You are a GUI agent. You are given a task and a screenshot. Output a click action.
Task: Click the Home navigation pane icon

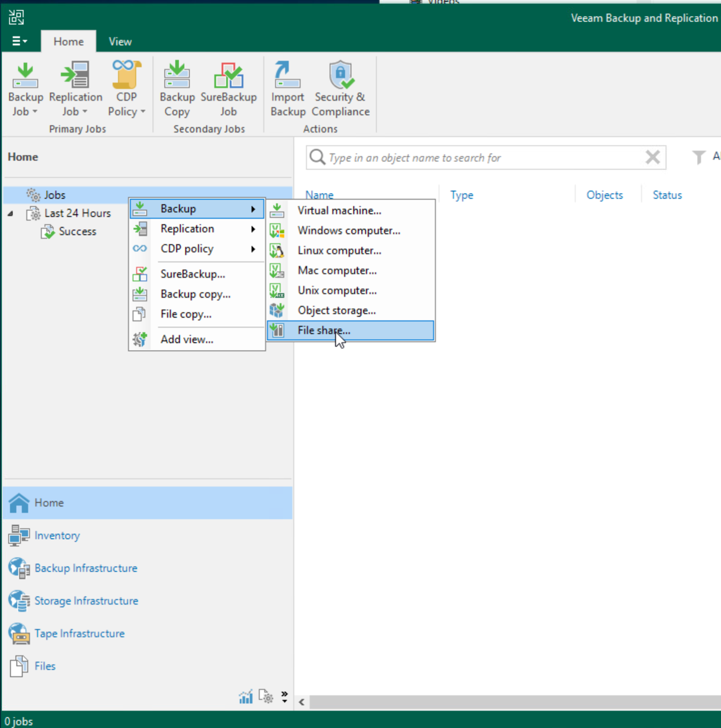pyautogui.click(x=19, y=503)
